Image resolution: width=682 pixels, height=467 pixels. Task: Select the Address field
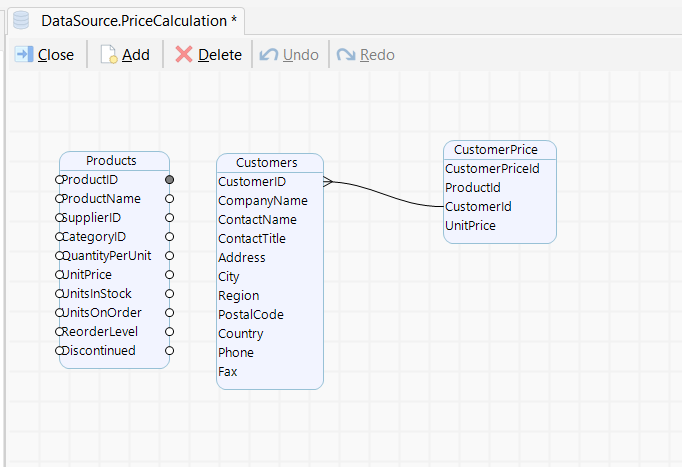241,257
